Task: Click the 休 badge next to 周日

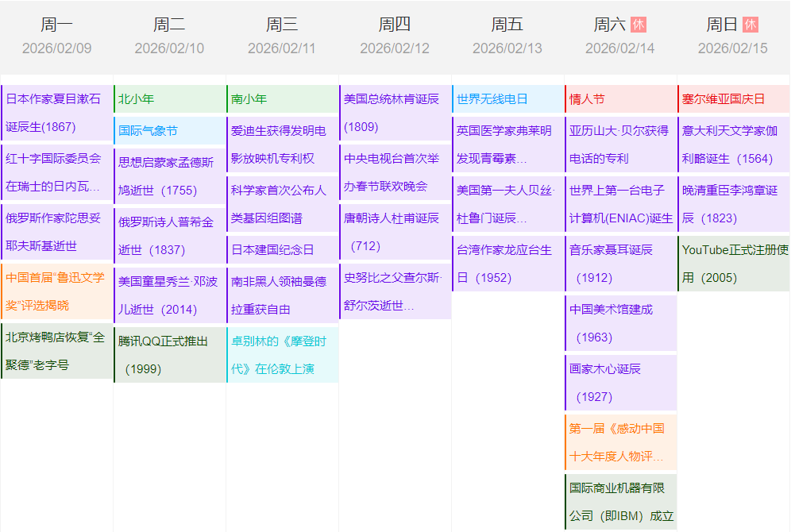Action: 750,25
